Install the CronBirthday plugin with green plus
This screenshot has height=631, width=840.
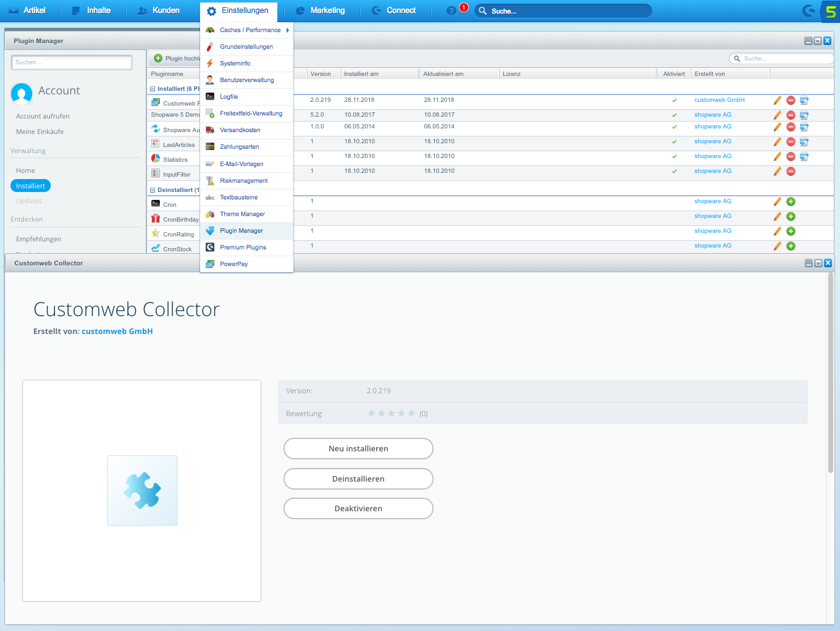click(x=791, y=216)
